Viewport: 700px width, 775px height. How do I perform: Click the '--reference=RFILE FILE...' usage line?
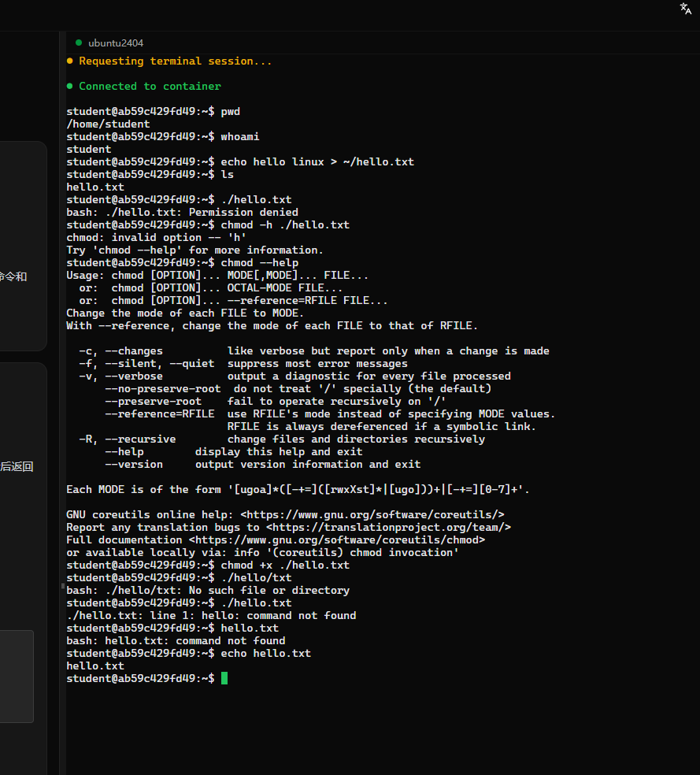[234, 301]
